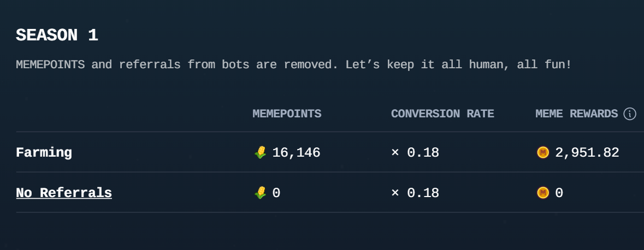Click Referrals conversion rate × 0.18

[x=415, y=193]
